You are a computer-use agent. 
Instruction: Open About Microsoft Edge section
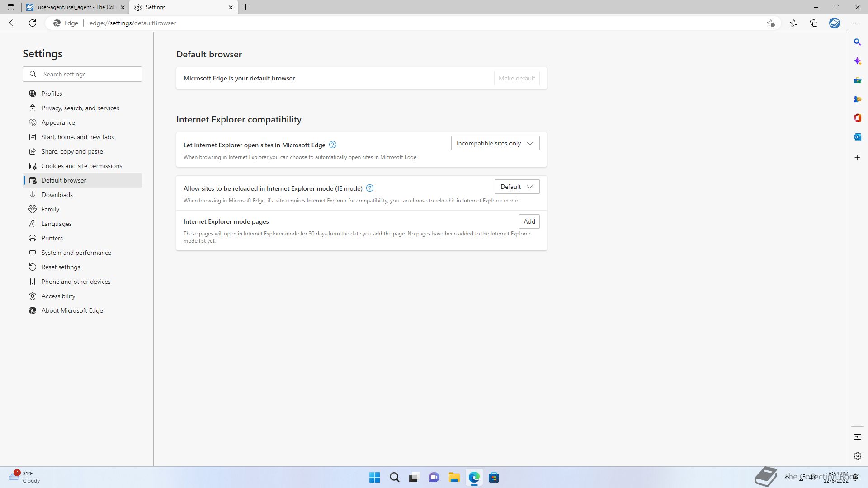82,310
